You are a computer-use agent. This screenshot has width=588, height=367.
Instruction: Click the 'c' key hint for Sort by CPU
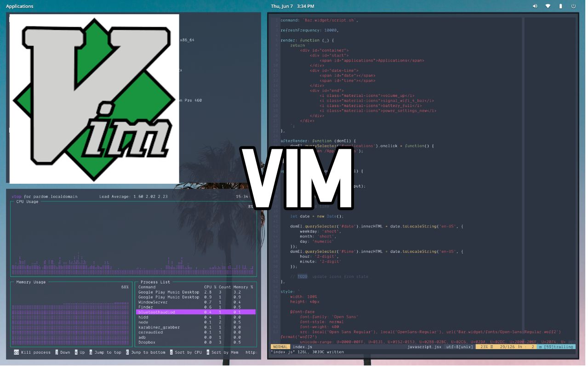click(171, 352)
